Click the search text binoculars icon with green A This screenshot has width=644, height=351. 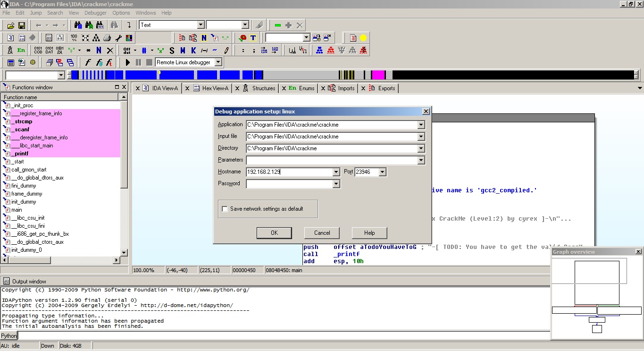tap(89, 25)
